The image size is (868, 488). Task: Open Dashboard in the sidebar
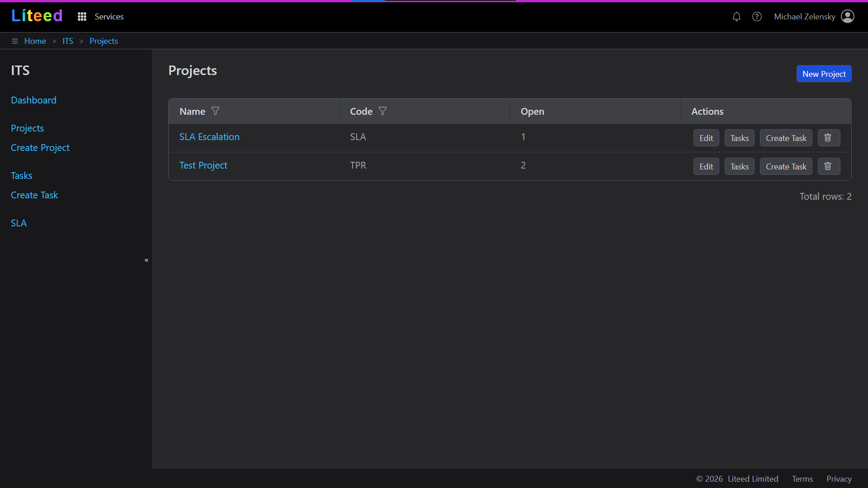(33, 100)
